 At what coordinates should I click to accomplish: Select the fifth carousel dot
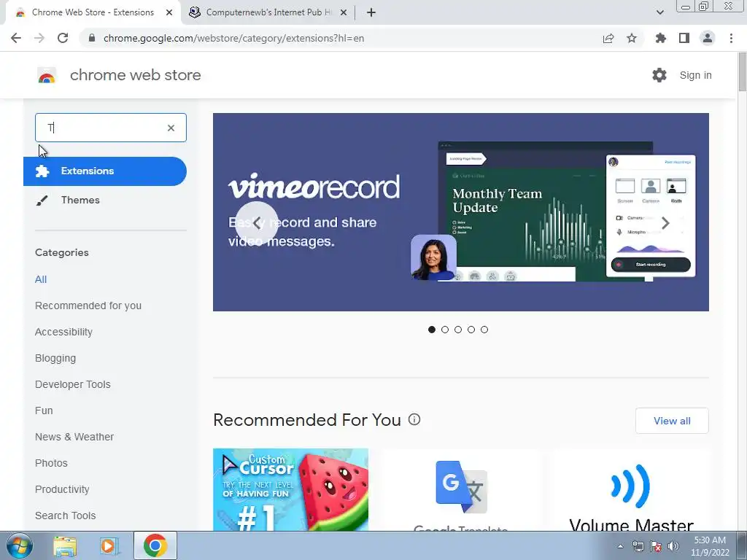coord(484,330)
